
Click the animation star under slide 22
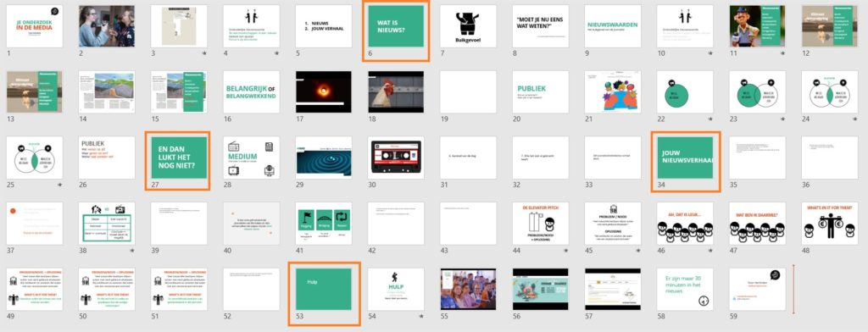click(710, 119)
